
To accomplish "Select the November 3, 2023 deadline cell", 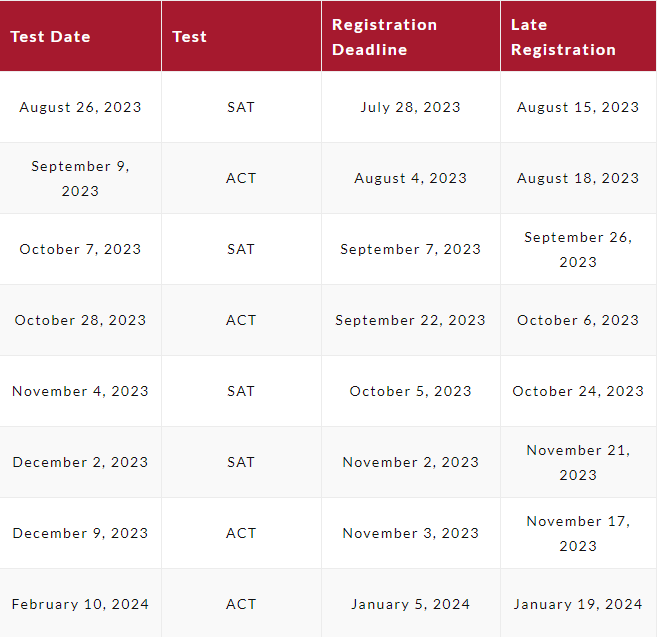I will (x=411, y=533).
